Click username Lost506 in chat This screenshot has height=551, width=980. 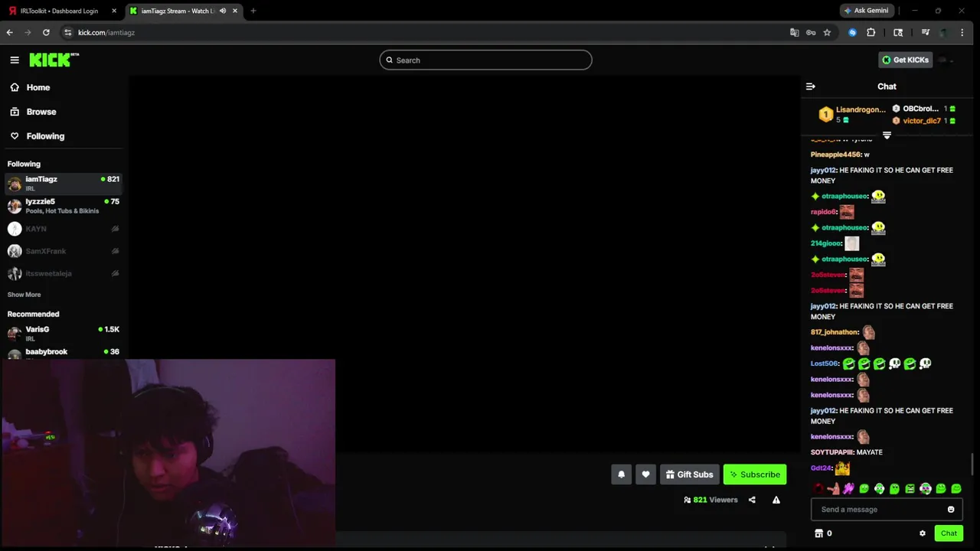coord(825,364)
